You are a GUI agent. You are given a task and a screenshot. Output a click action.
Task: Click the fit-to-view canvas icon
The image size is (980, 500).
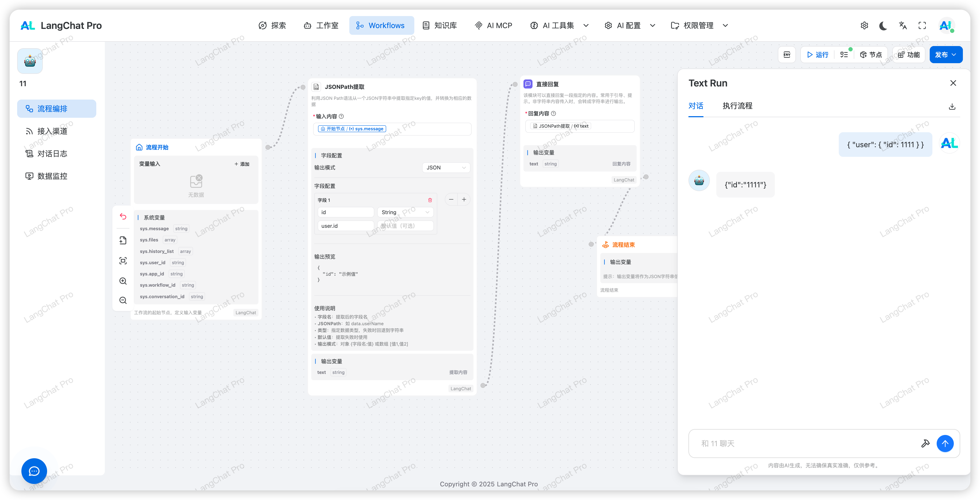point(123,261)
